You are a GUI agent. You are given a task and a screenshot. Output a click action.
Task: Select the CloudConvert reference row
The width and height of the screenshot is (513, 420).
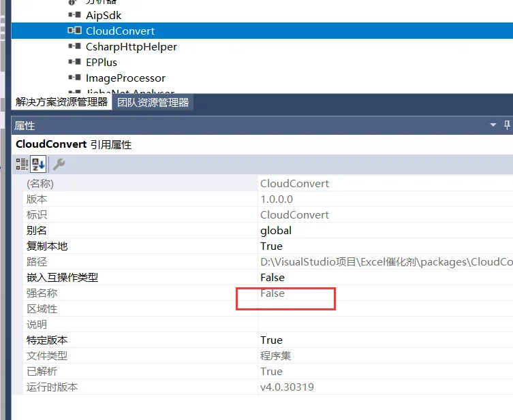pos(262,31)
